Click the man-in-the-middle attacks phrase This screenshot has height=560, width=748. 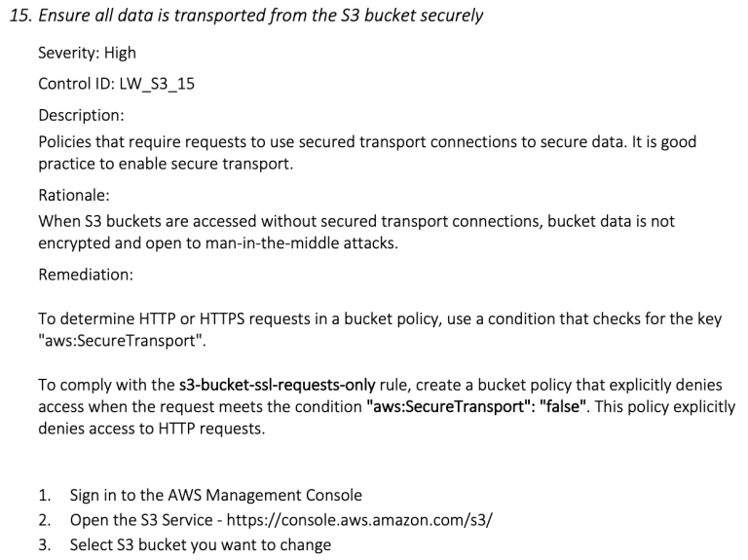pos(302,243)
